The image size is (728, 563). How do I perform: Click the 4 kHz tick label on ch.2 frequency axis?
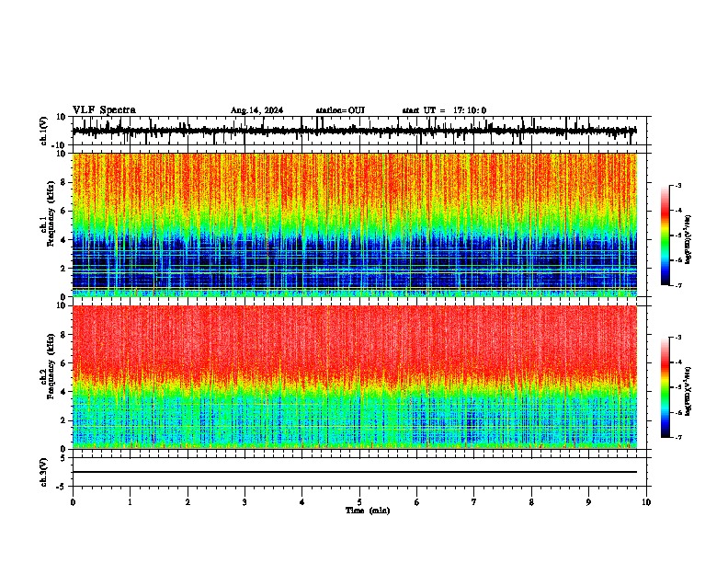(63, 392)
